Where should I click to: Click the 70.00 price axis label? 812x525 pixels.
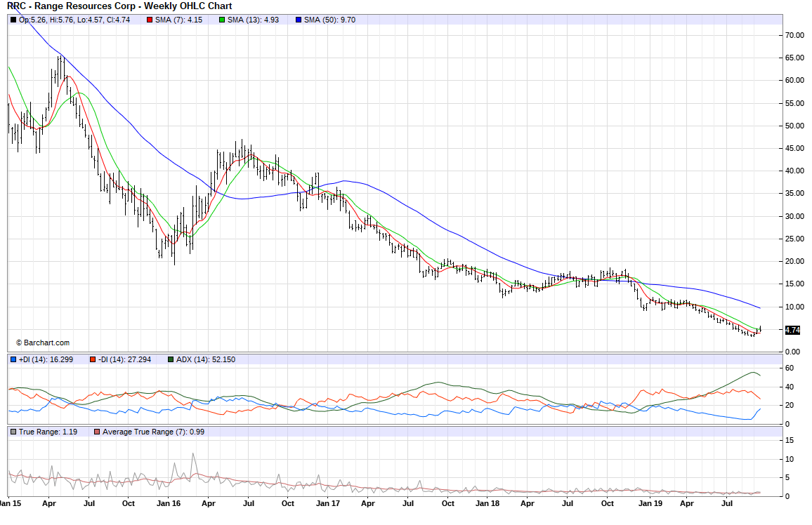(x=795, y=35)
